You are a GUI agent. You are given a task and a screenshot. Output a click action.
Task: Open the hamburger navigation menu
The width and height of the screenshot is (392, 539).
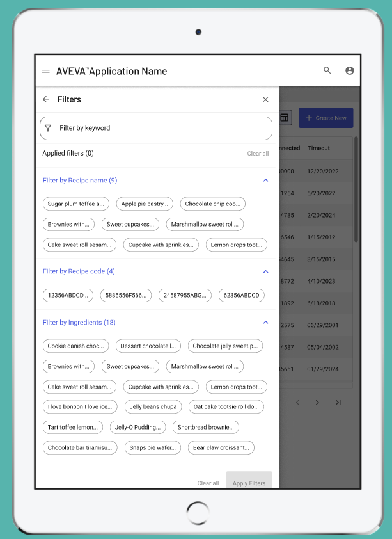coord(45,70)
